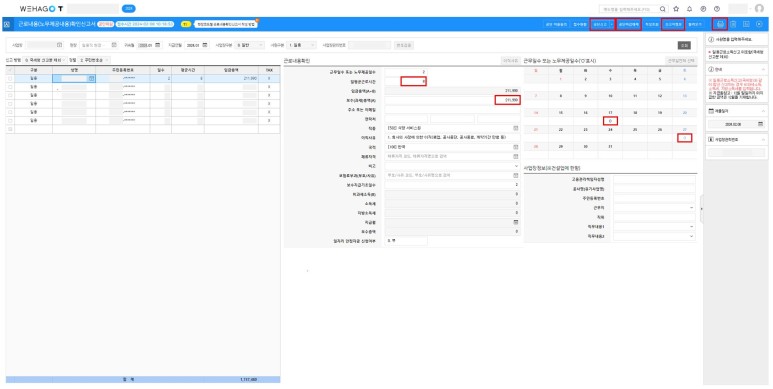Check the checkbox of the 211,990 row
Viewport: 773px width, 389px height.
click(10, 78)
